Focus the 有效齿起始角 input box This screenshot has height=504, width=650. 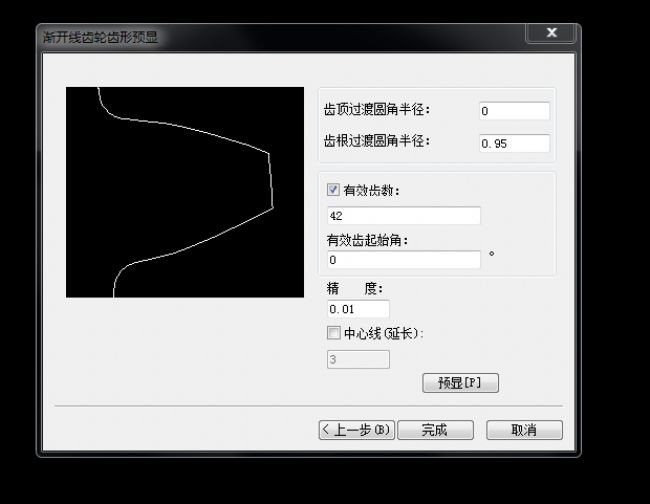403,260
